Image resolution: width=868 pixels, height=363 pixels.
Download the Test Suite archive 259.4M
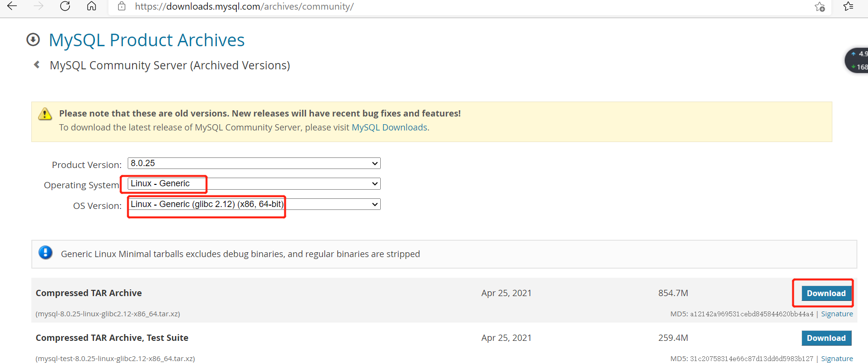(826, 338)
